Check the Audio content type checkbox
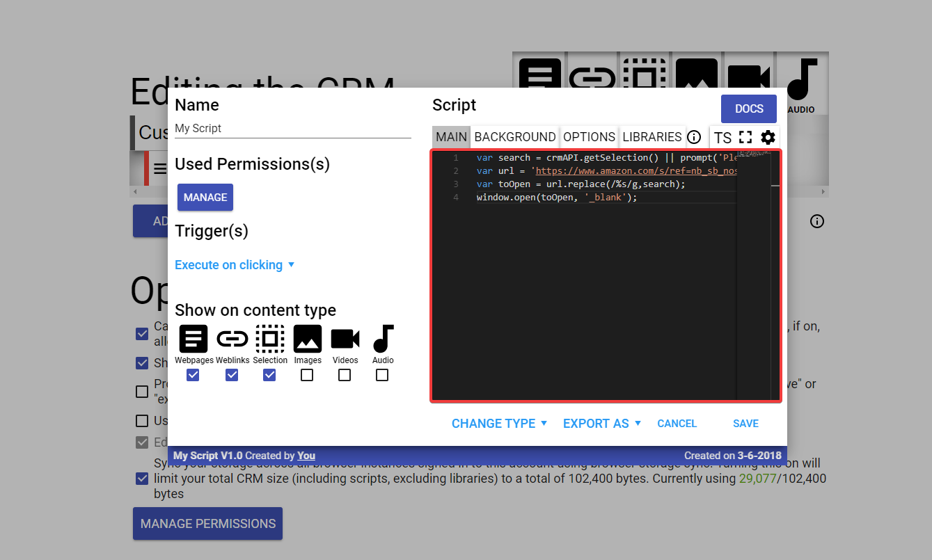The height and width of the screenshot is (560, 932). click(x=382, y=375)
